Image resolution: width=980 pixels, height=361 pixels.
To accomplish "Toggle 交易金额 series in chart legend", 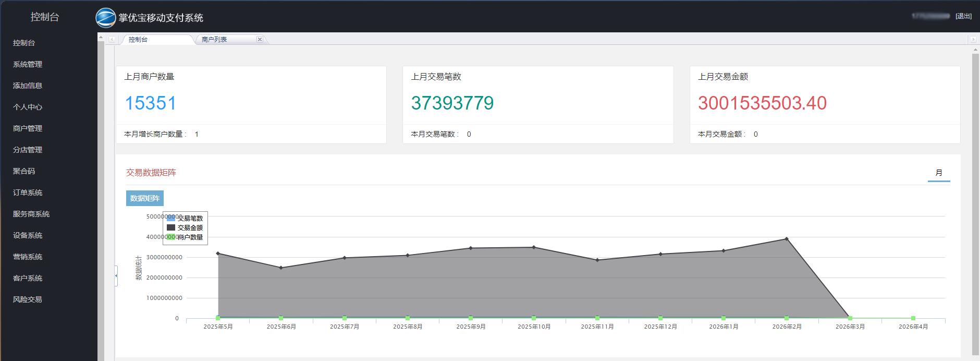I will [185, 227].
